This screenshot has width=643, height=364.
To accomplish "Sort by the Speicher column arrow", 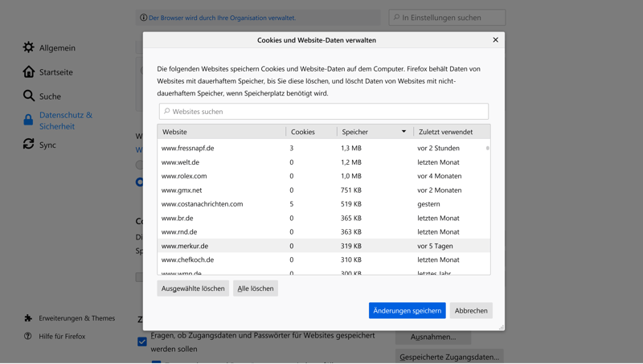I will [403, 132].
